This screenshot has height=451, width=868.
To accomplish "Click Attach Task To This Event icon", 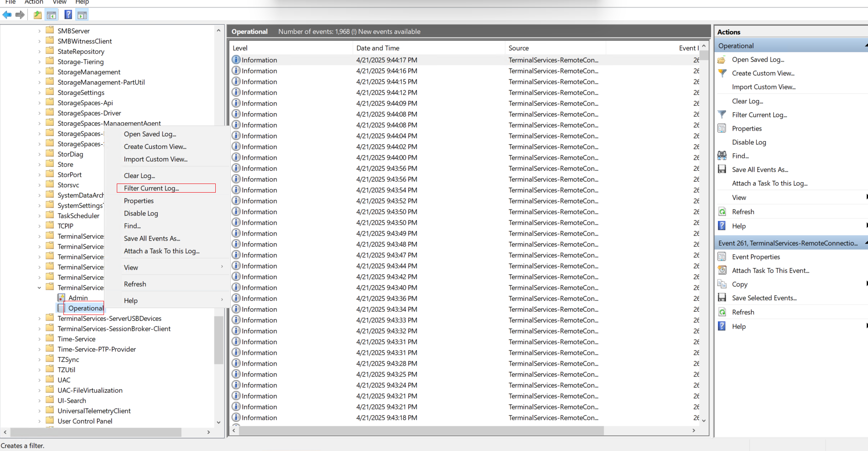I will coord(722,270).
